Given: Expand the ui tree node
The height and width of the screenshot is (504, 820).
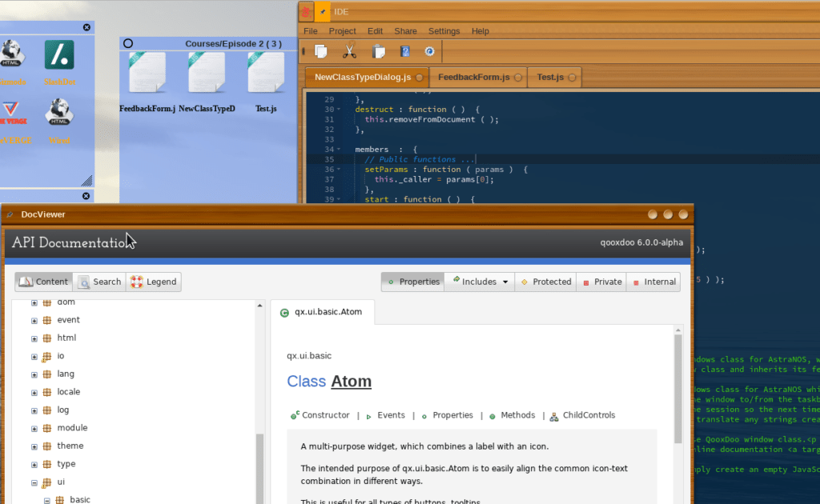Looking at the screenshot, I should 34,482.
